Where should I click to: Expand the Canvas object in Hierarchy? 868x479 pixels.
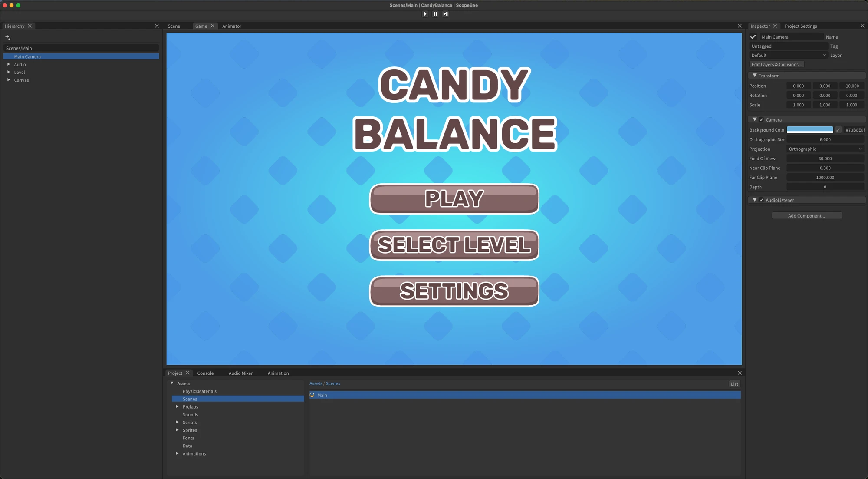pos(9,80)
